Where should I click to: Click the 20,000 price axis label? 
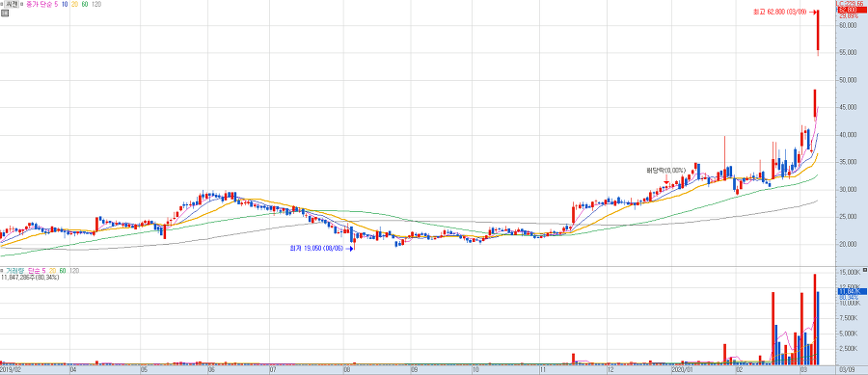coord(847,245)
